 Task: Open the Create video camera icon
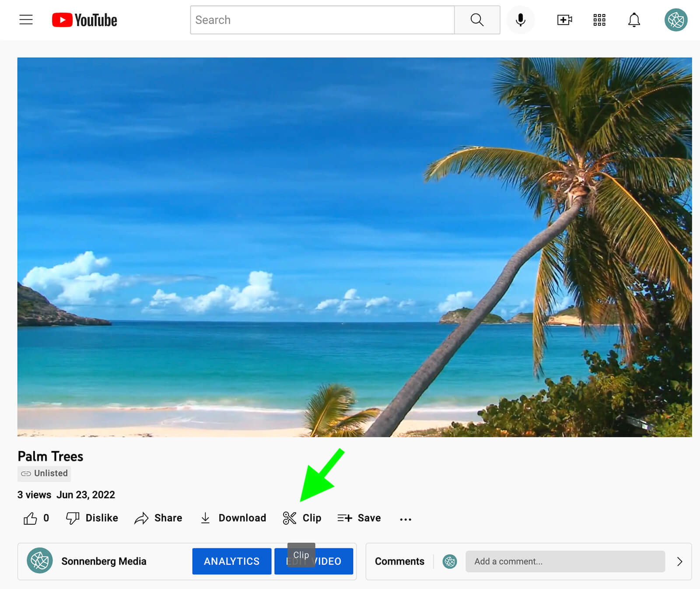pyautogui.click(x=564, y=20)
